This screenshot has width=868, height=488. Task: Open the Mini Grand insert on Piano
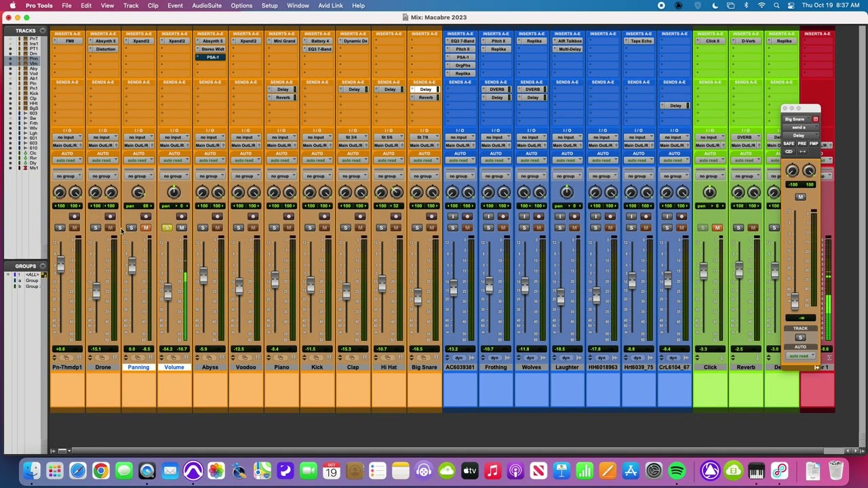[283, 41]
